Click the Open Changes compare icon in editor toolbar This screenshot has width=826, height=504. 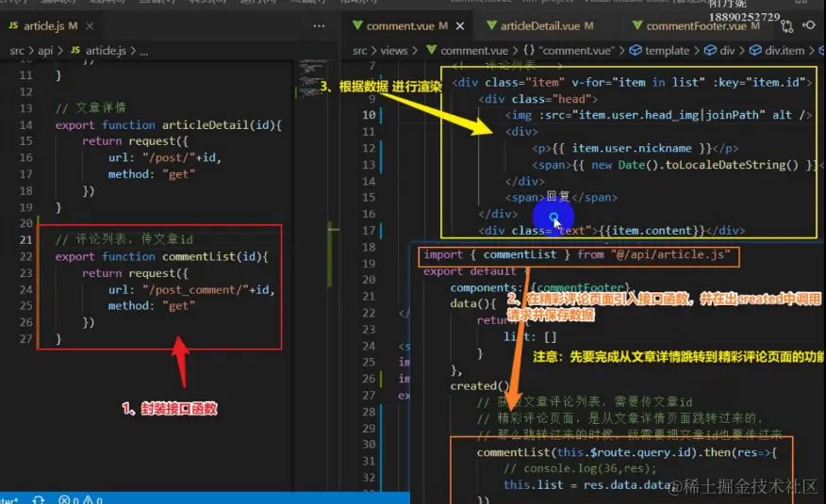pos(787,25)
